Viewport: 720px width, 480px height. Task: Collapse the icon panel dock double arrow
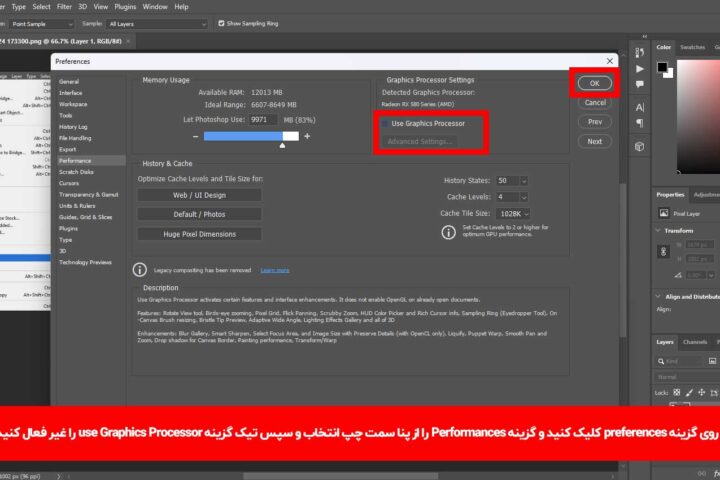point(644,36)
